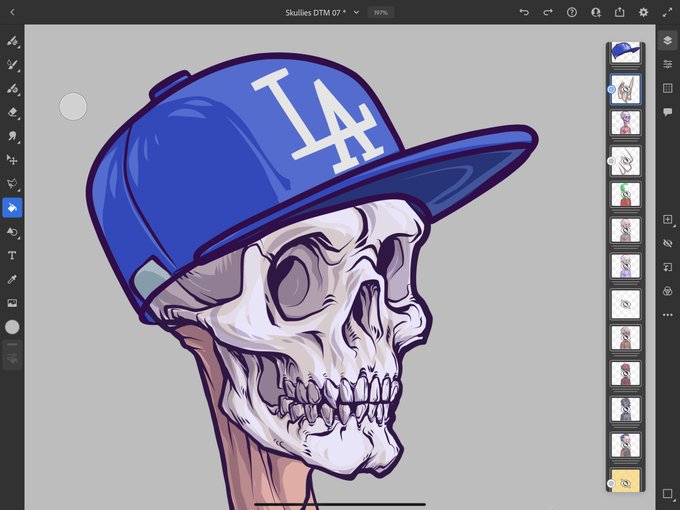Toggle the Layers panel
The height and width of the screenshot is (510, 680).
click(668, 41)
